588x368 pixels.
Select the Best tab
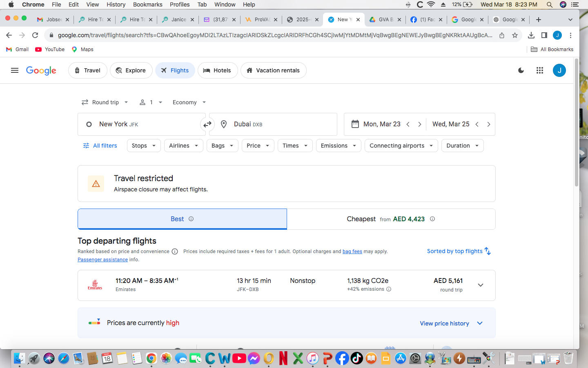coord(182,219)
